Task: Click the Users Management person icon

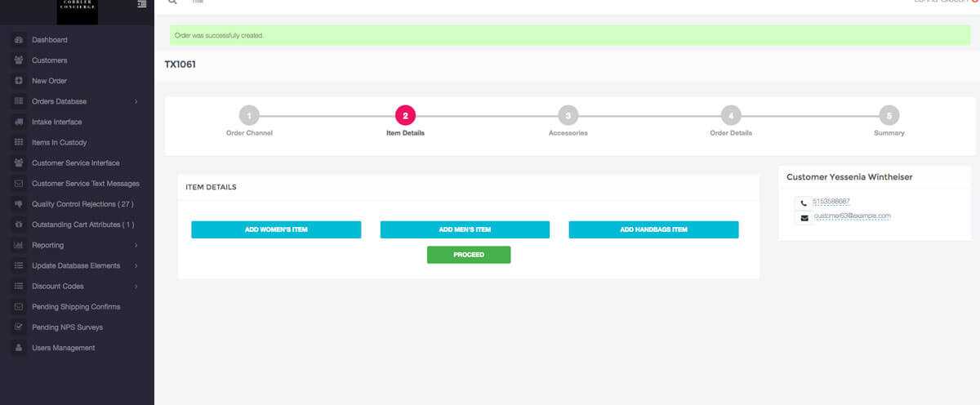Action: (18, 348)
